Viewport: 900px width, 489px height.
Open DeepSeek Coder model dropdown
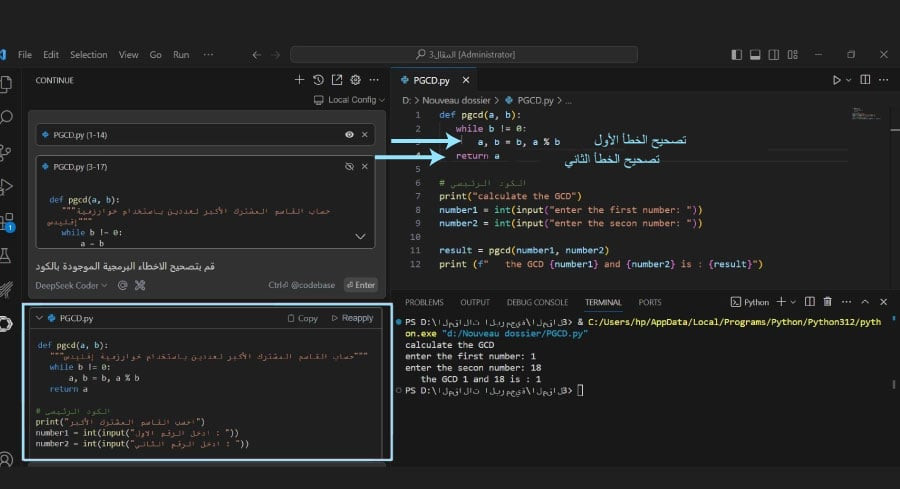pyautogui.click(x=71, y=285)
